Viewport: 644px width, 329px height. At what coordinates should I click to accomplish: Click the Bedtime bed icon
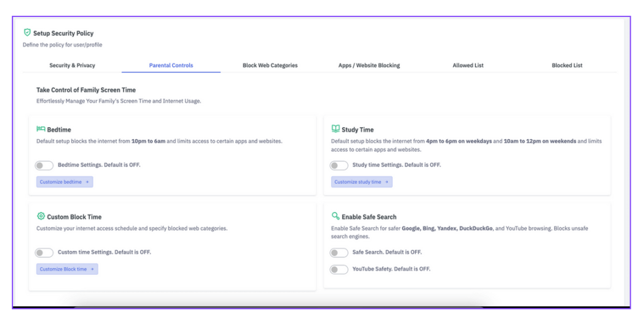(x=41, y=129)
